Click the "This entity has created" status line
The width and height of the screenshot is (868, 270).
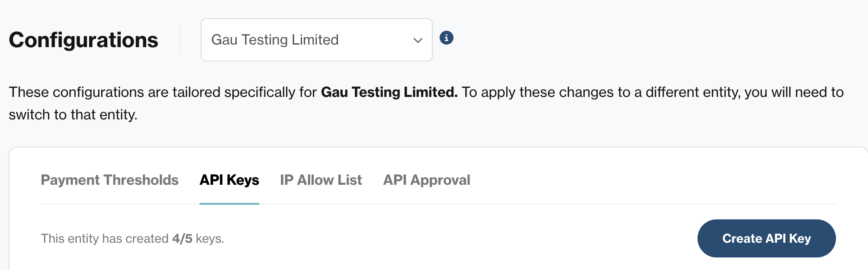(x=132, y=238)
